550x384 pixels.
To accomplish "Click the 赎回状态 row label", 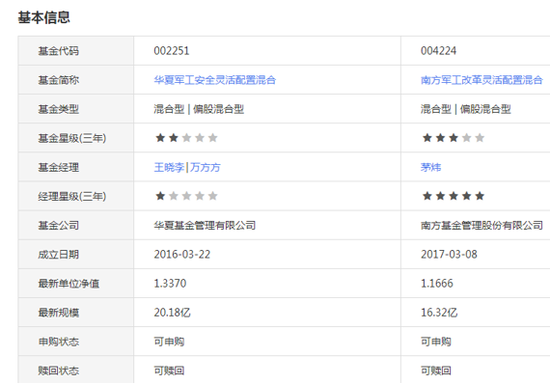I will click(x=58, y=371).
